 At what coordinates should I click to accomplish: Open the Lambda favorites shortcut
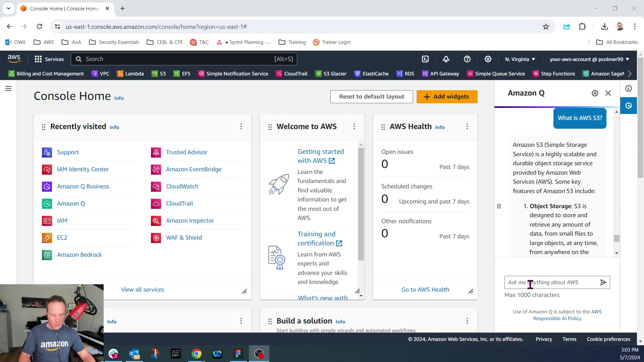point(130,74)
